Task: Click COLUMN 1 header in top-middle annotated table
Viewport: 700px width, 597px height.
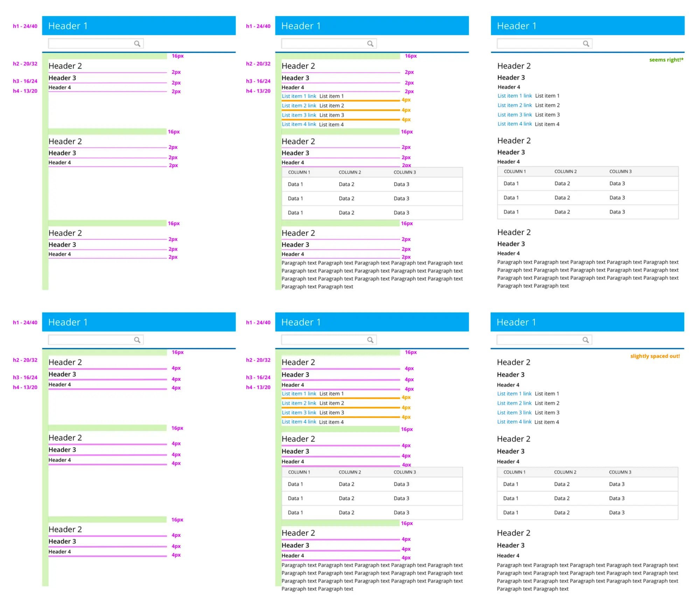Action: click(299, 172)
